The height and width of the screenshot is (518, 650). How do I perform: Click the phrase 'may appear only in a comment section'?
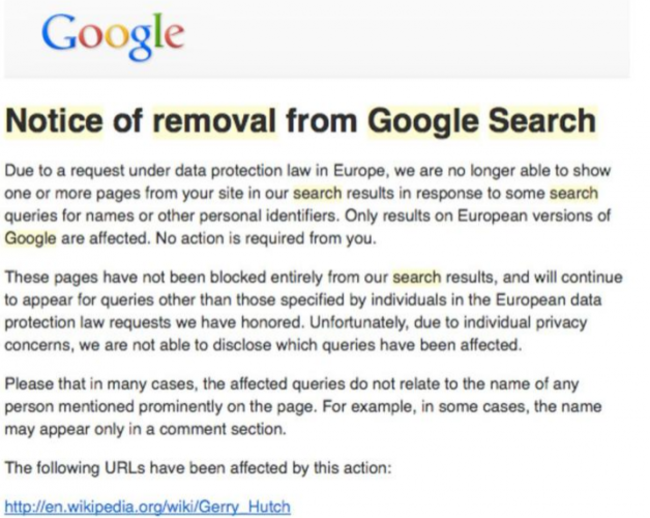click(145, 429)
